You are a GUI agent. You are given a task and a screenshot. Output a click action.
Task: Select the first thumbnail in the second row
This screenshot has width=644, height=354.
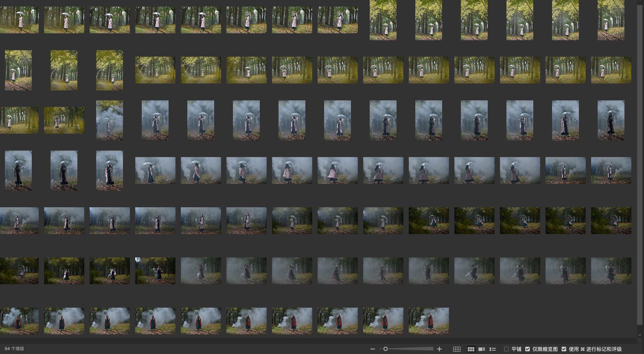(18, 70)
